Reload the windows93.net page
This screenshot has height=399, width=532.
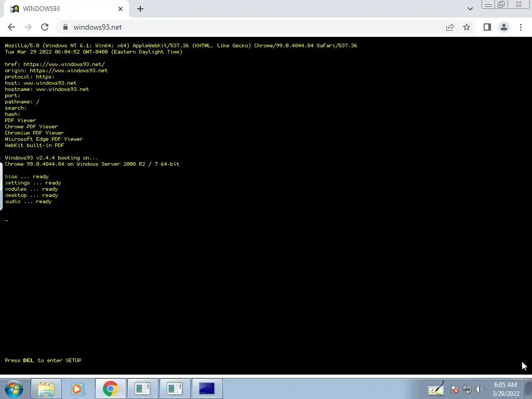pyautogui.click(x=45, y=27)
